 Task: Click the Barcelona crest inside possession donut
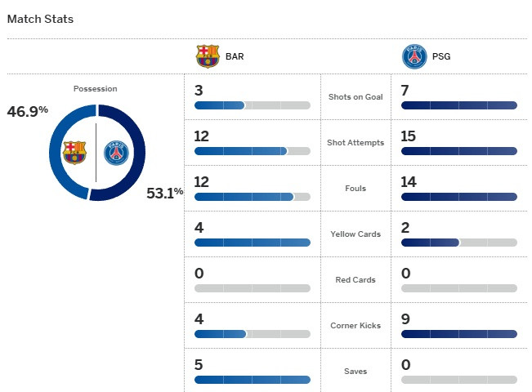point(74,153)
